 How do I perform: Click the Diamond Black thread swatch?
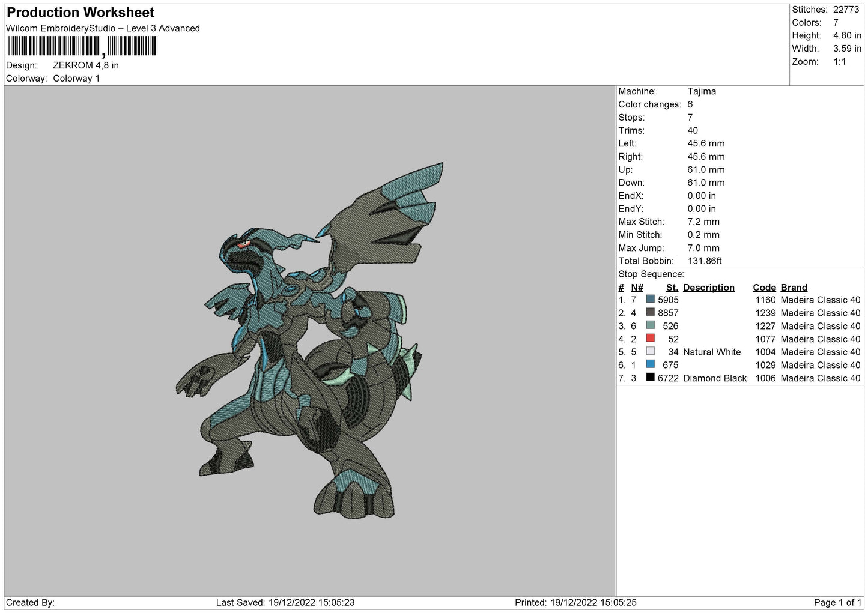(650, 377)
